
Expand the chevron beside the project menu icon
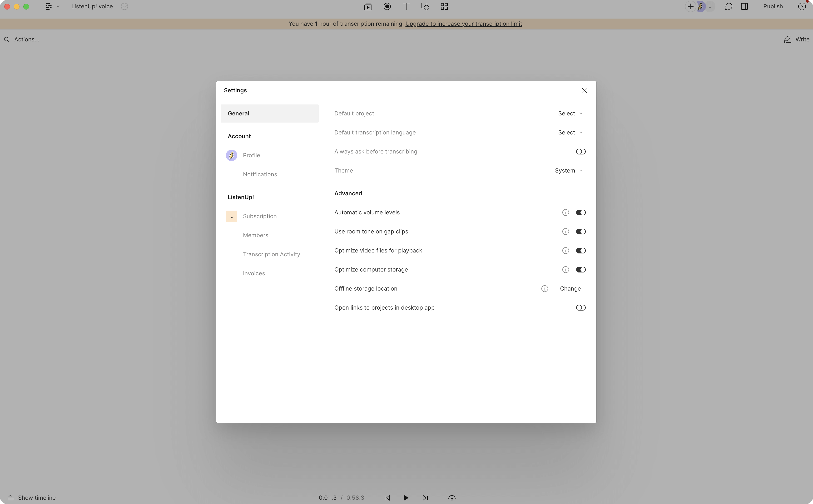pyautogui.click(x=58, y=6)
